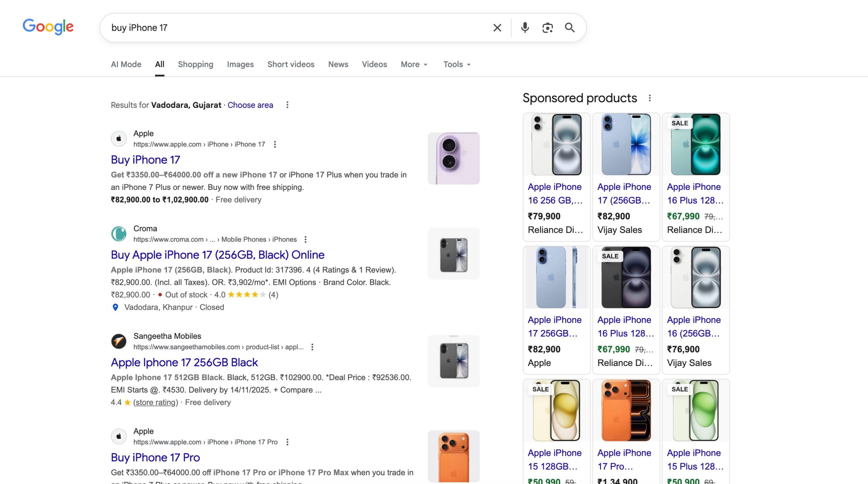Image resolution: width=868 pixels, height=484 pixels.
Task: Open search by image camera icon
Action: click(x=547, y=27)
